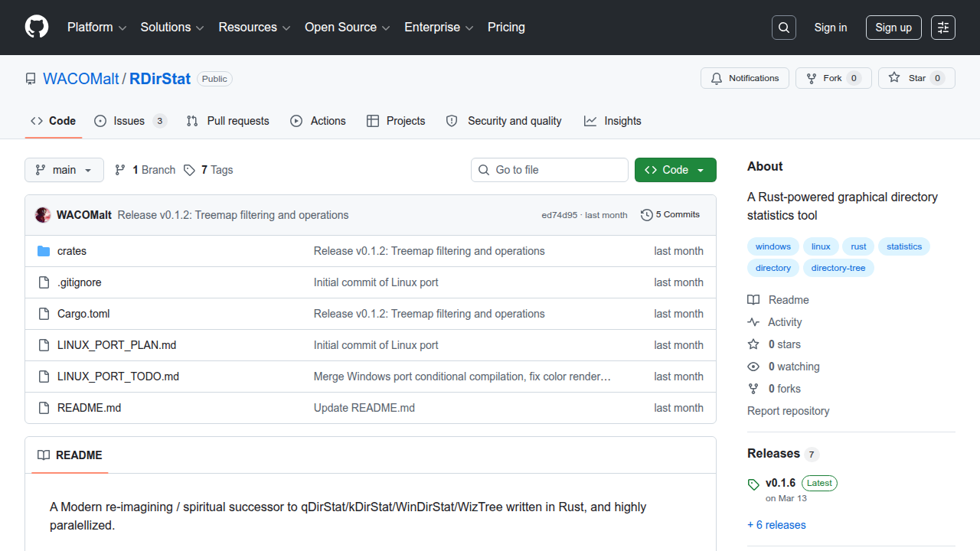Open the command palette icon button
Image resolution: width=980 pixels, height=551 pixels.
(x=943, y=28)
